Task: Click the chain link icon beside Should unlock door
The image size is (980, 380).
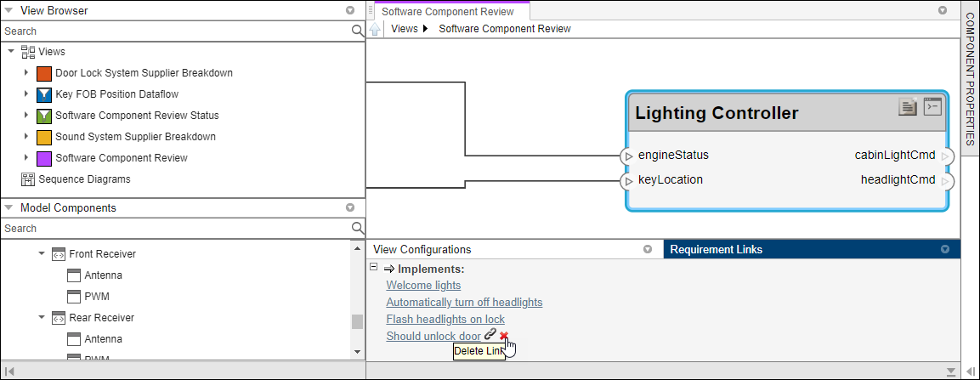Action: click(490, 335)
